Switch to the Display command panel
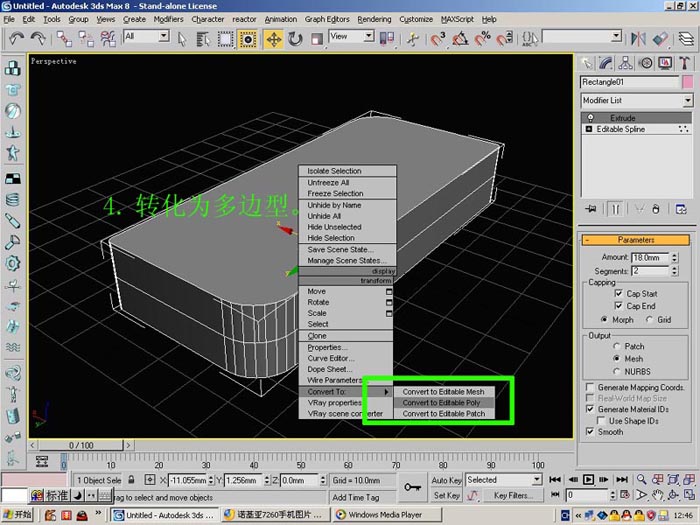Image resolution: width=700 pixels, height=525 pixels. (x=665, y=63)
